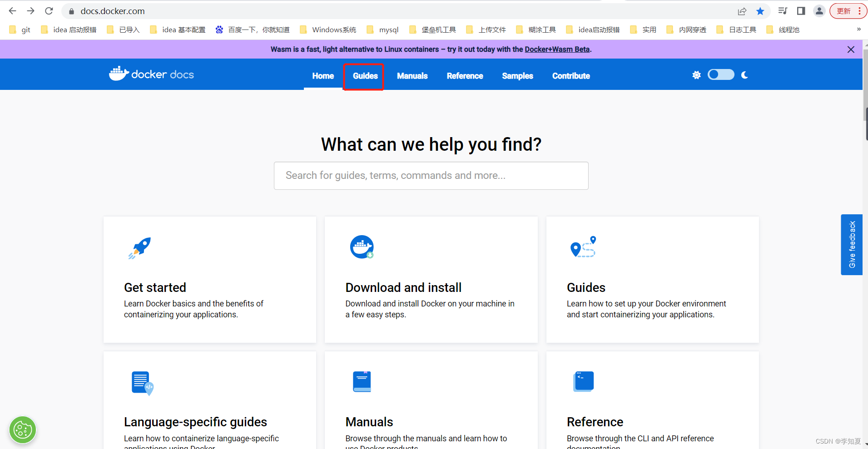This screenshot has height=449, width=868.
Task: Open the 糊涂工具 bookmark folder
Action: coord(536,30)
